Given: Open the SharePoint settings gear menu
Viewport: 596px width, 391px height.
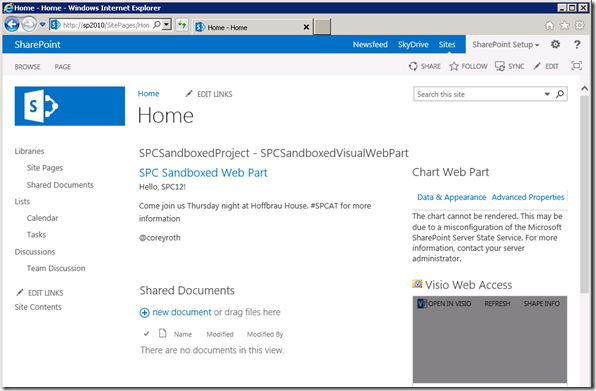Looking at the screenshot, I should point(555,44).
